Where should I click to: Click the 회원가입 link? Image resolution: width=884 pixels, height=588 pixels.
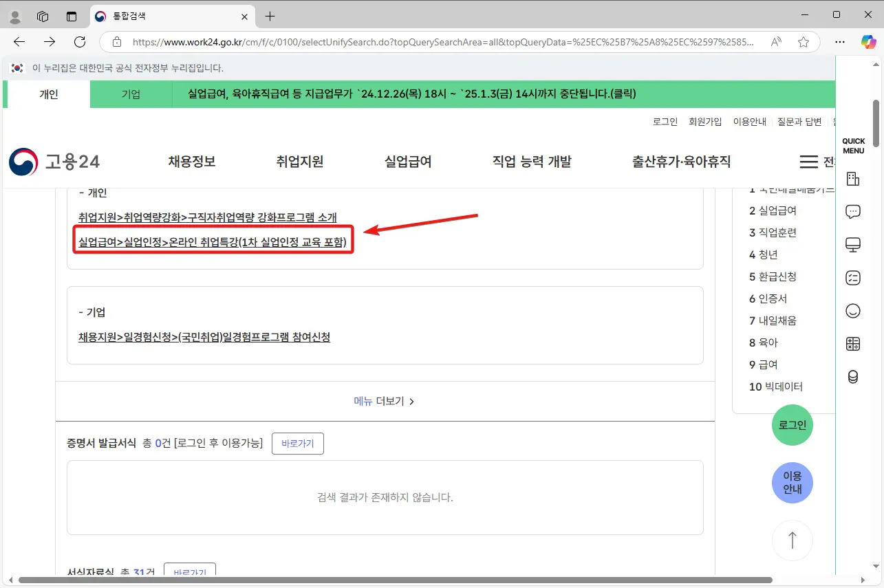tap(705, 122)
